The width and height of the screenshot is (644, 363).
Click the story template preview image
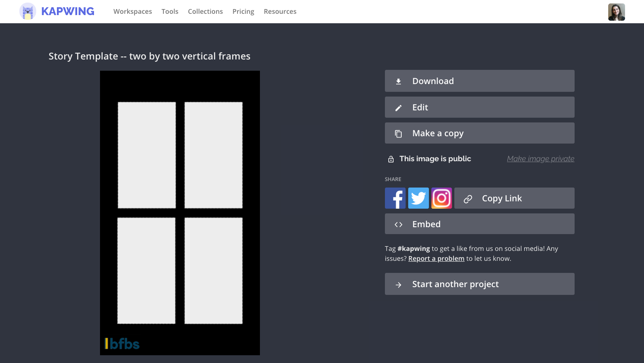click(180, 213)
